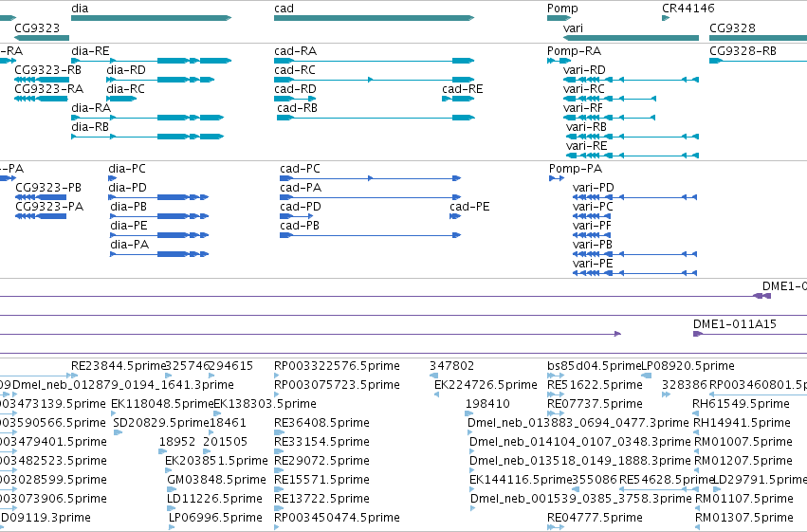
Task: Select the vari-RF transcript label
Action: coord(582,108)
